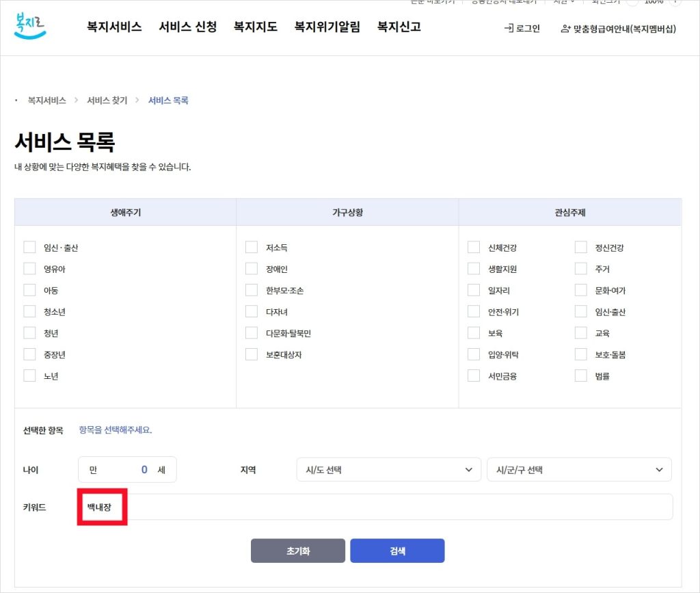Enable the 노년 checkbox
Image resolution: width=700 pixels, height=593 pixels.
pyautogui.click(x=29, y=375)
